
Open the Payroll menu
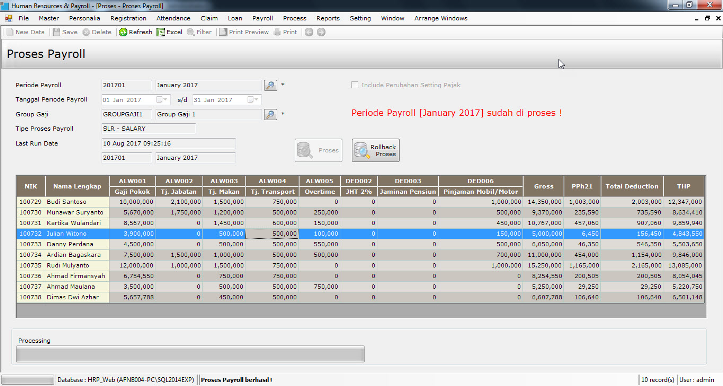pos(263,18)
